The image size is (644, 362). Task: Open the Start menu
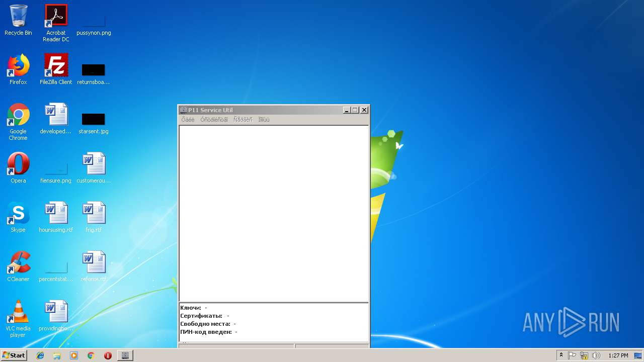[x=14, y=355]
